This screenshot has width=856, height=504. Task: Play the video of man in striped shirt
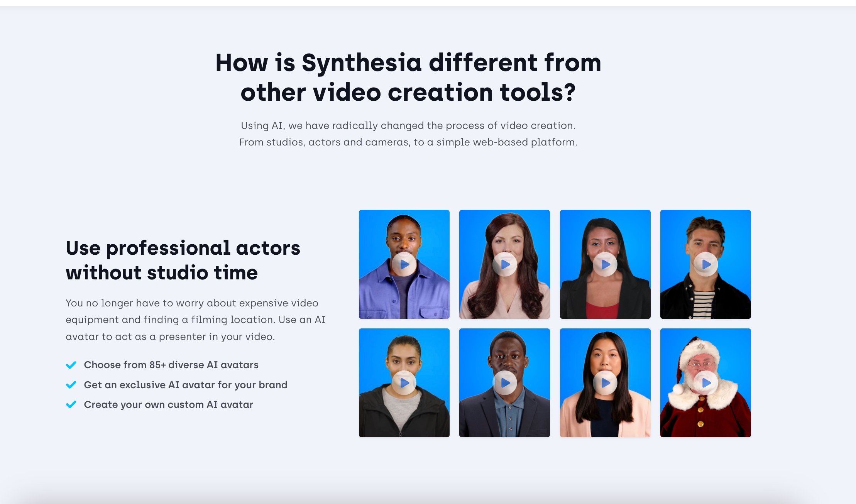(x=705, y=264)
